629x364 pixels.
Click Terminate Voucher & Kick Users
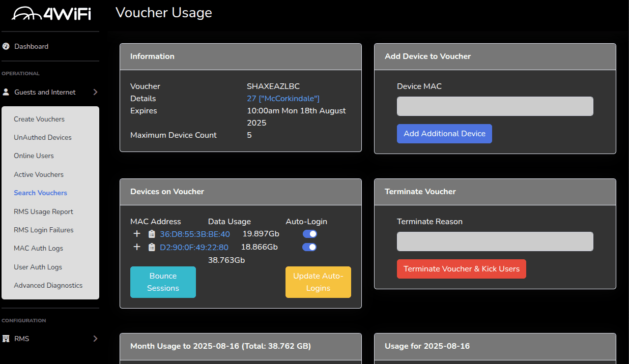(x=461, y=269)
